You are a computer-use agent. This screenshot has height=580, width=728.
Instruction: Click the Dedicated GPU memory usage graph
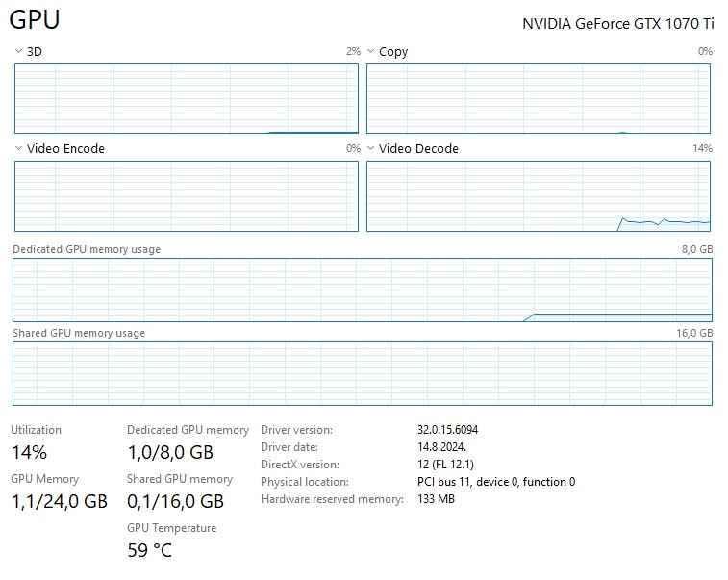point(363,290)
